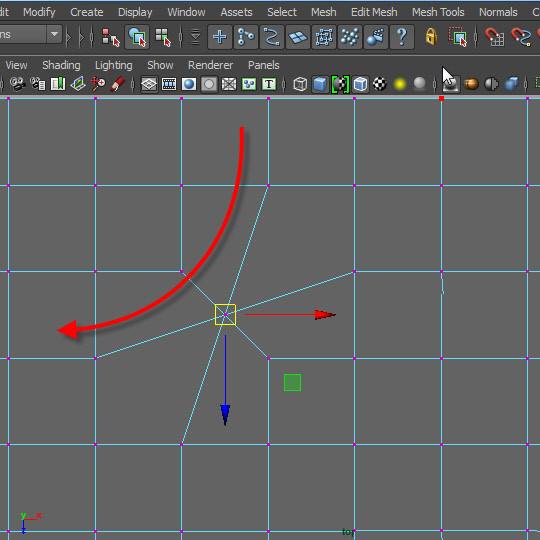Image resolution: width=540 pixels, height=540 pixels.
Task: Open the Assets menu
Action: [x=236, y=12]
